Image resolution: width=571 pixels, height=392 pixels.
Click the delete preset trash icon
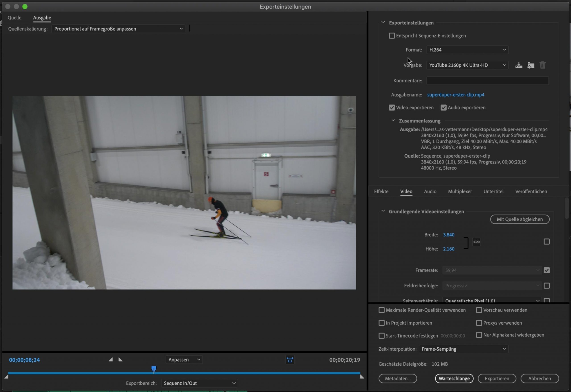542,65
